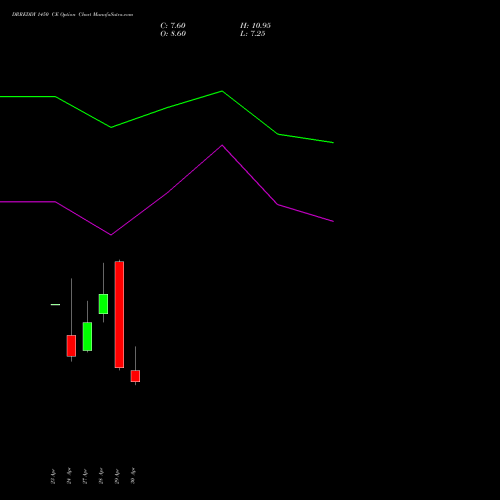Click the closing price value C: 7.60
Screen dimensions: 500x500
173,26
